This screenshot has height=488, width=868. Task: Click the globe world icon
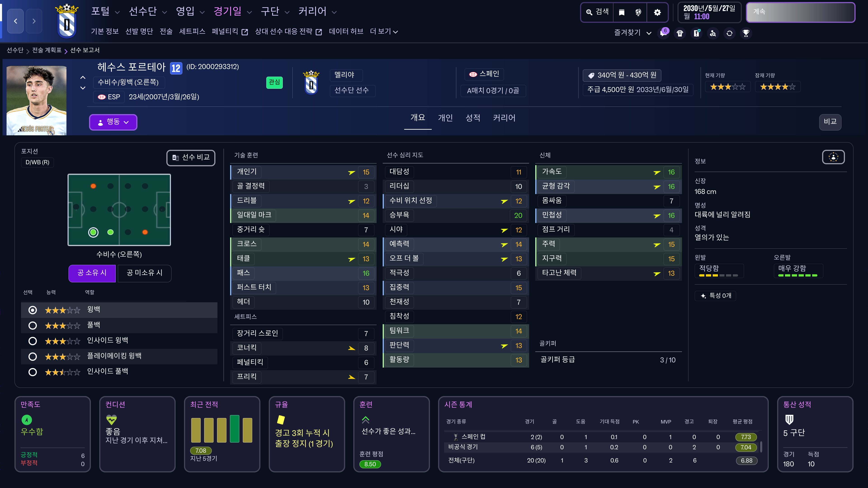pyautogui.click(x=638, y=12)
